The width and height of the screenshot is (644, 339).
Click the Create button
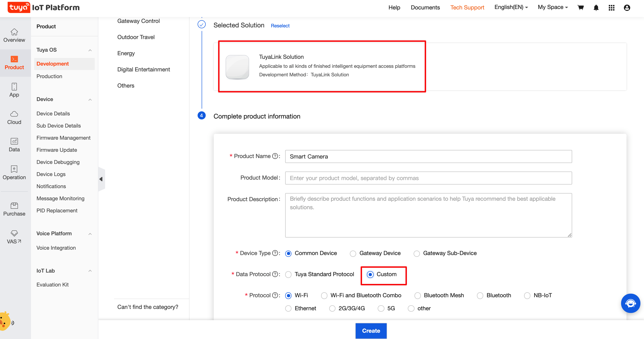pyautogui.click(x=371, y=330)
